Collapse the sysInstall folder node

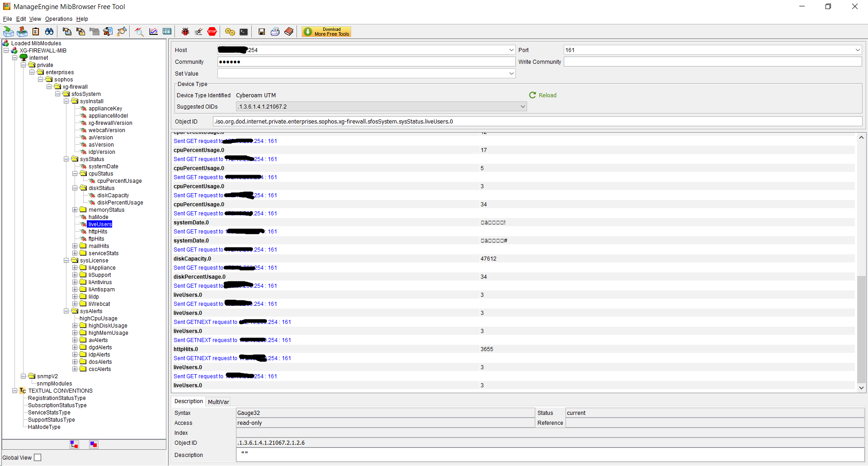(x=66, y=101)
